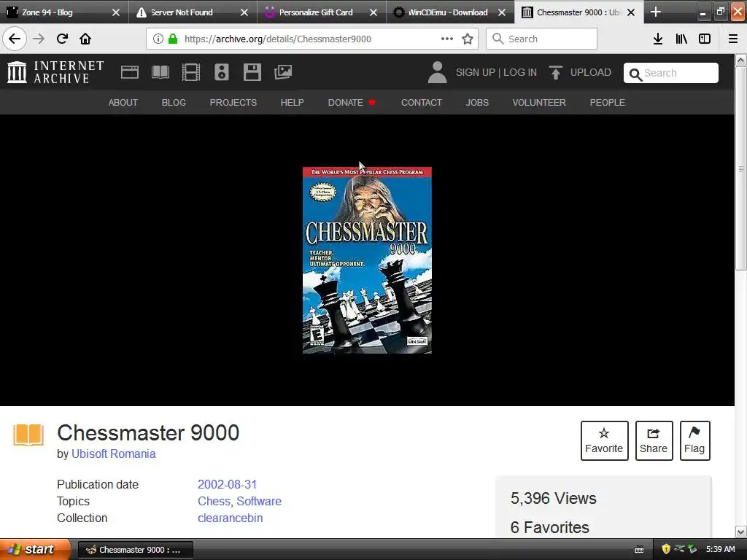
Task: Open the JOBS menu item
Action: point(477,102)
